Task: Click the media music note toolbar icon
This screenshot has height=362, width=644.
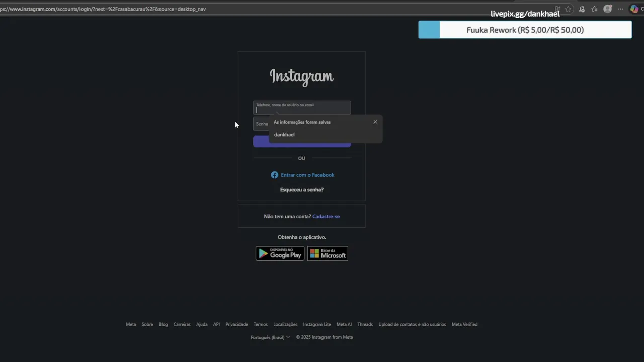Action: tap(581, 9)
